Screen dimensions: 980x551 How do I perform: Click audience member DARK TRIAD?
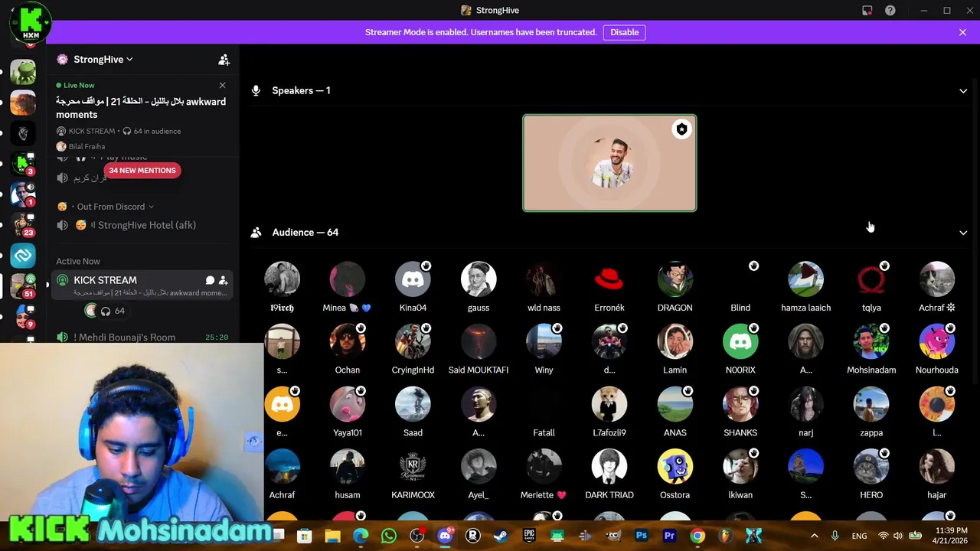tap(609, 475)
